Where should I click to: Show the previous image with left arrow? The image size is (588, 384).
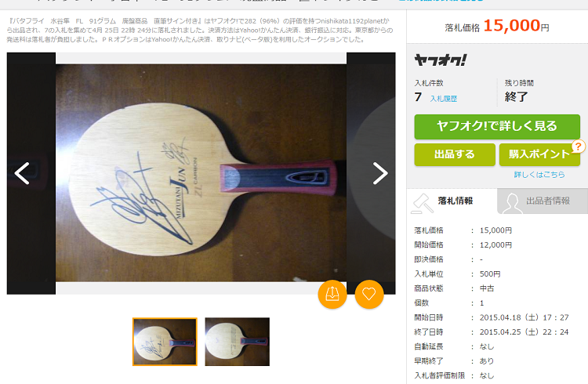click(x=22, y=173)
